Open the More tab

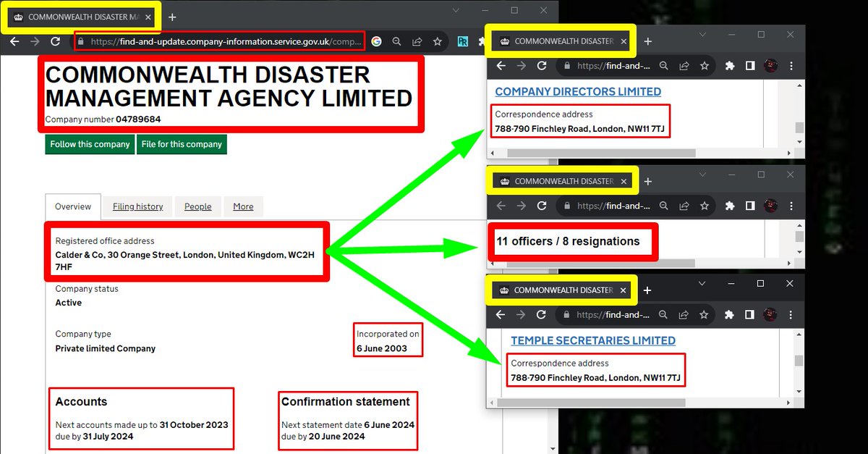click(243, 206)
